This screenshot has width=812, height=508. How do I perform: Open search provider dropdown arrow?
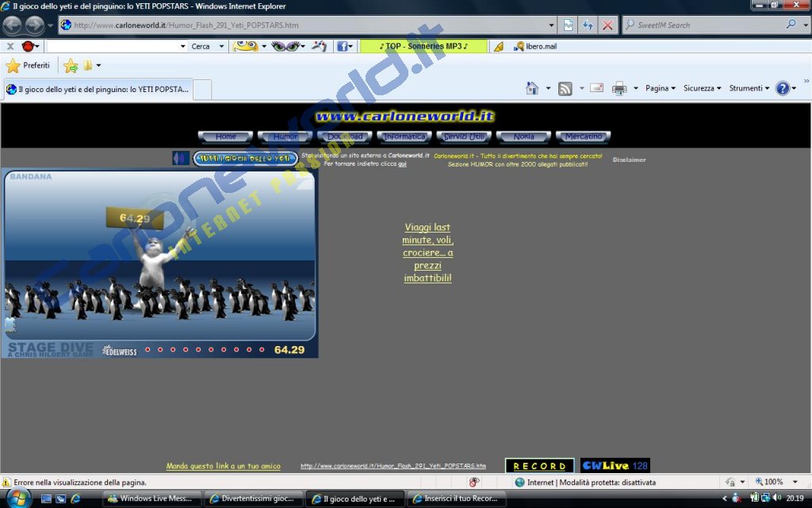click(806, 25)
